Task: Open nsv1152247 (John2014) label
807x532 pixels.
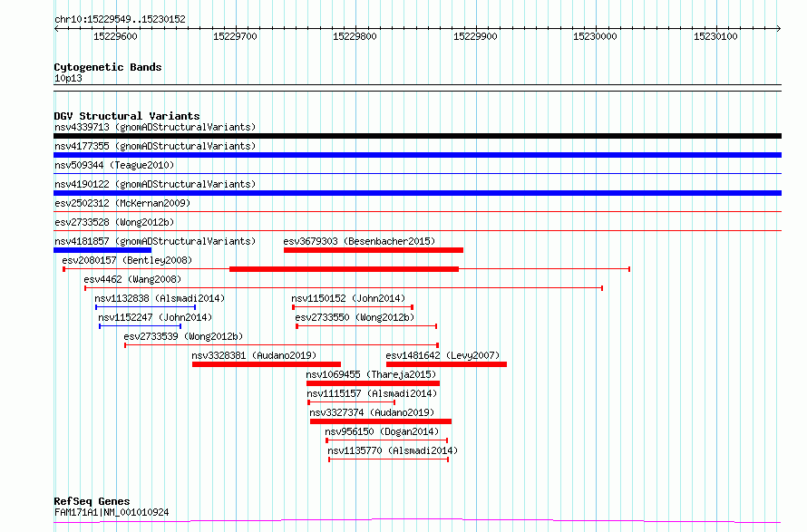Action: (155, 317)
